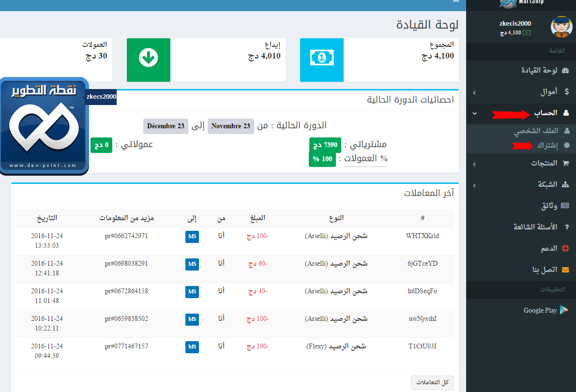Click the Google Play triangle icon
The image size is (576, 392).
coord(564,310)
